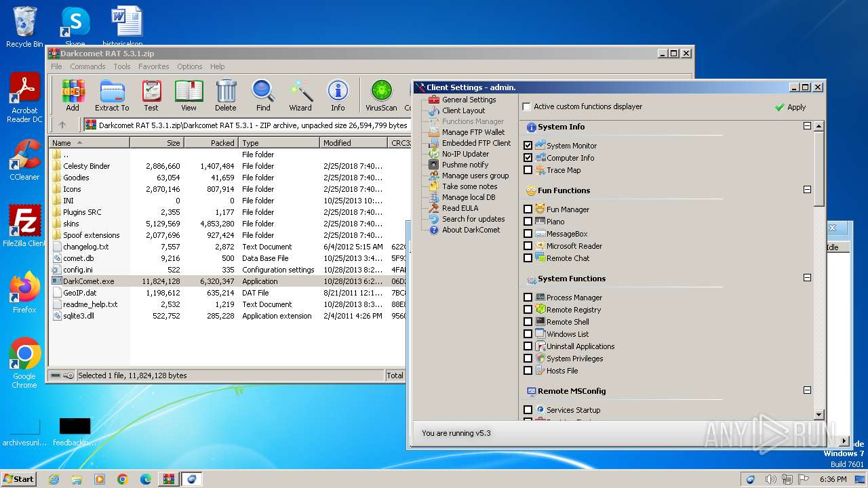Click the Find magnifier icon

click(263, 95)
